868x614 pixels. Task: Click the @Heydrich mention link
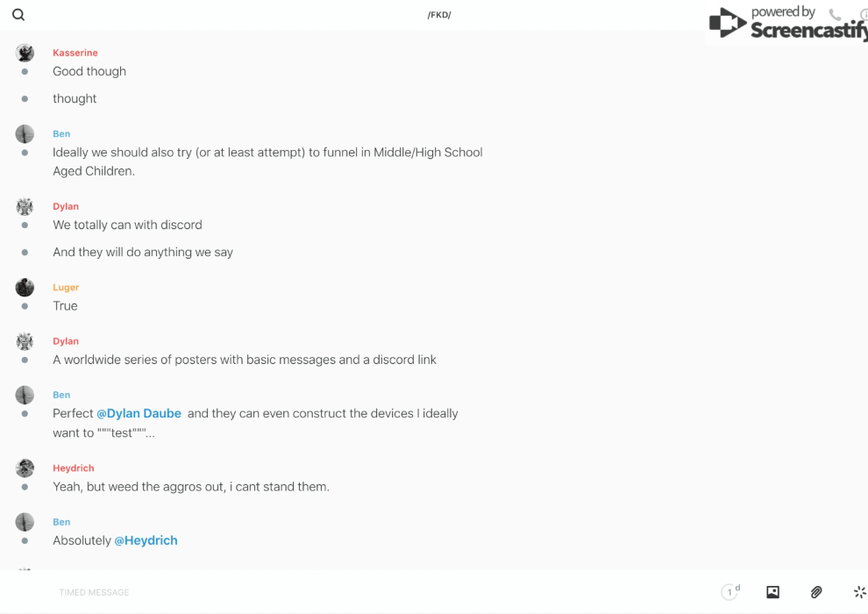[x=146, y=540]
